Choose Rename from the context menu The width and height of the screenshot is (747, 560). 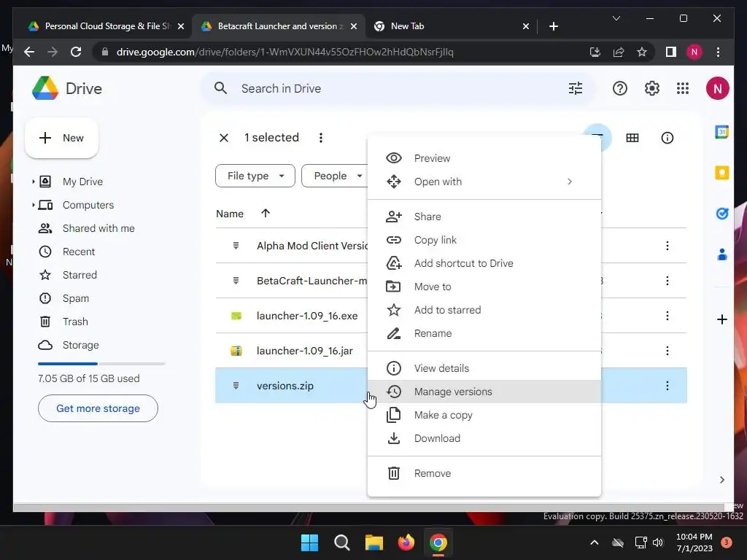point(484,333)
